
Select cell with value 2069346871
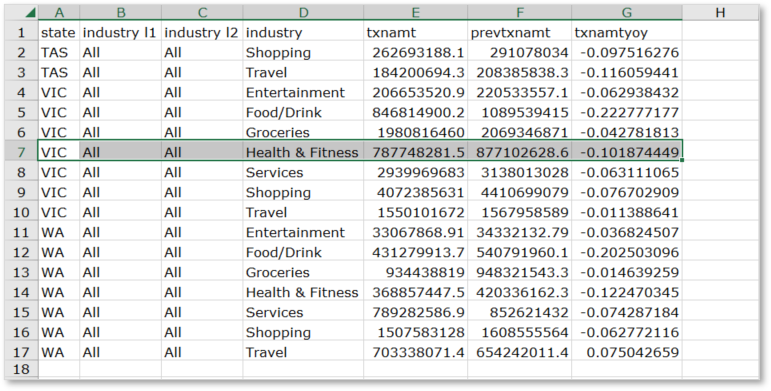click(x=519, y=132)
